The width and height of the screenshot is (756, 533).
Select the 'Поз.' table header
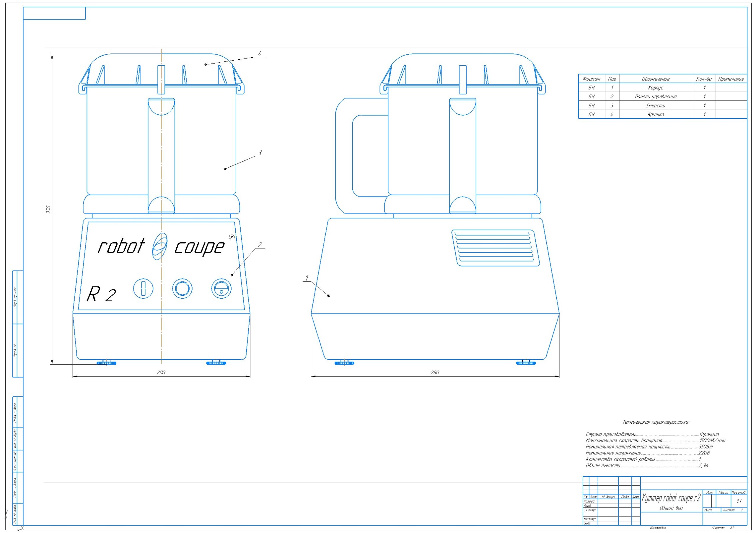pos(612,79)
